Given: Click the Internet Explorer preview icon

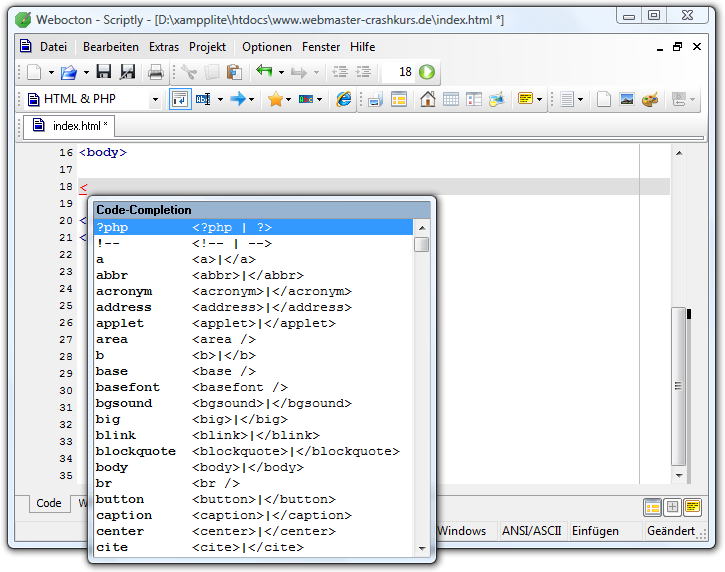Looking at the screenshot, I should tap(343, 99).
